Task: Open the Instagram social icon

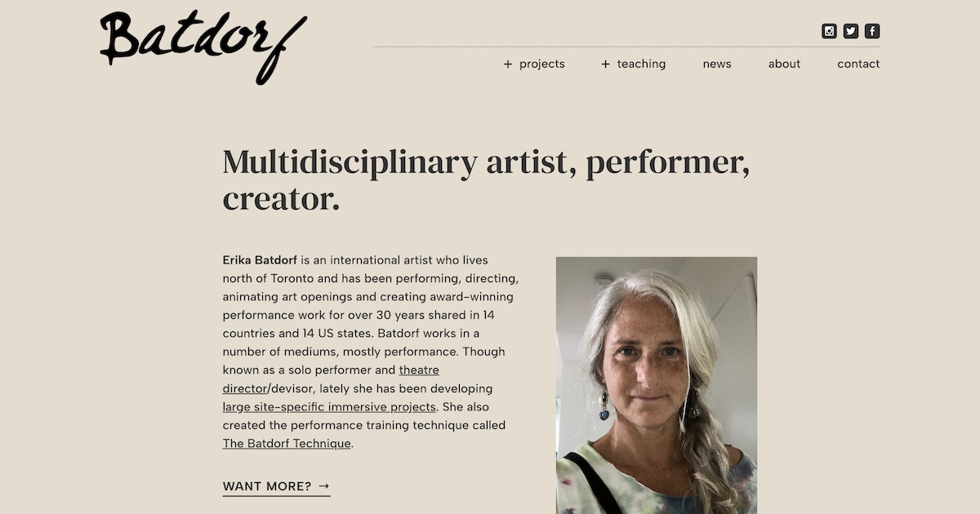Action: coord(829,30)
